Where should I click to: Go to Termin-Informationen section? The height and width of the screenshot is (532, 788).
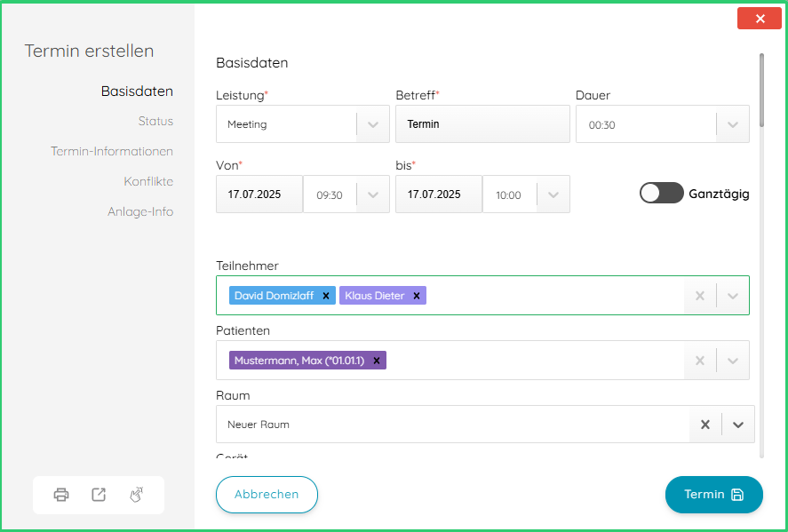tap(112, 151)
